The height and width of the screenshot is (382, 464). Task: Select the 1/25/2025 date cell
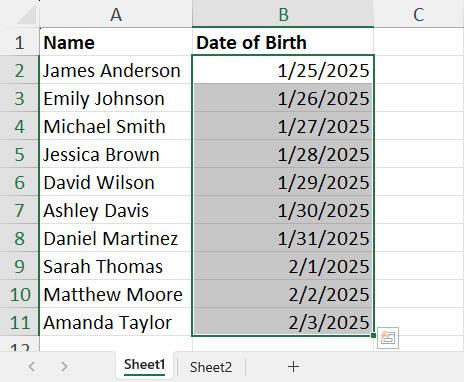coord(283,70)
